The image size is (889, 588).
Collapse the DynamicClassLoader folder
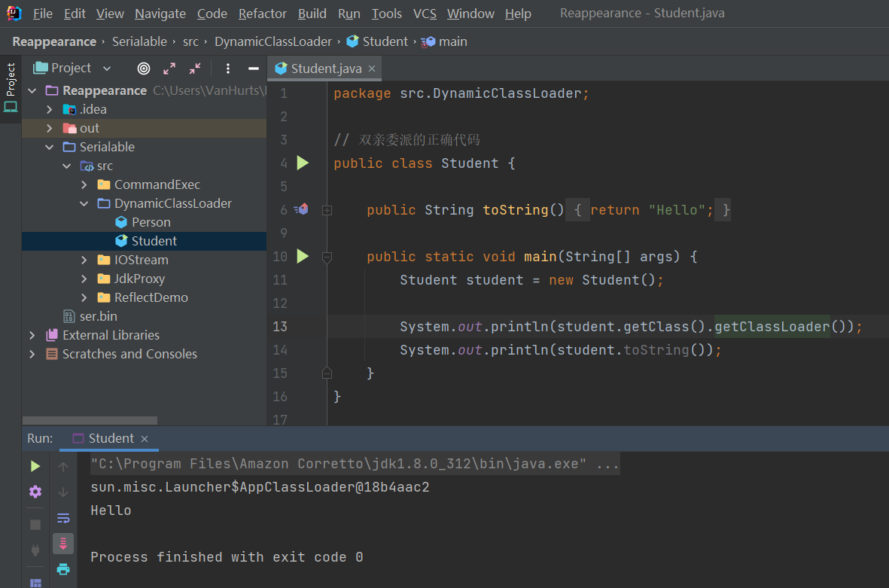coord(84,203)
